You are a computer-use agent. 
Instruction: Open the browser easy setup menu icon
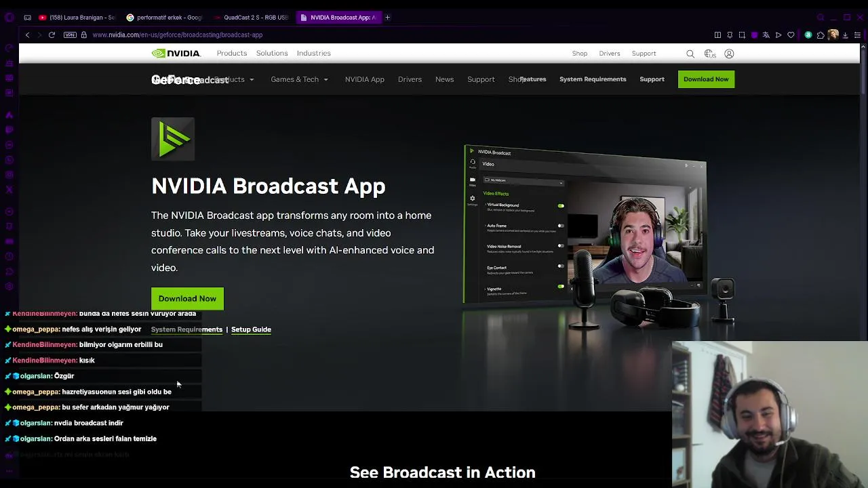[857, 35]
